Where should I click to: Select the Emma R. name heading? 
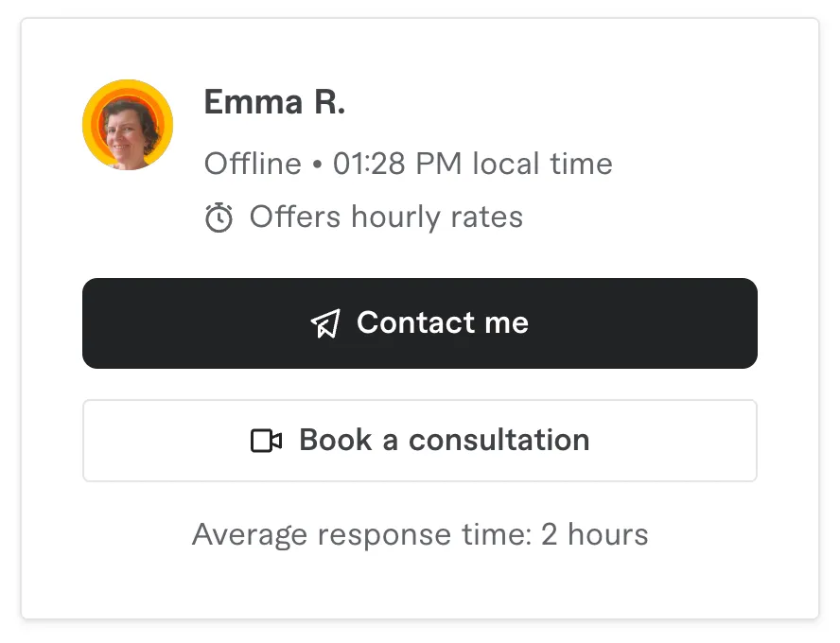(x=274, y=102)
